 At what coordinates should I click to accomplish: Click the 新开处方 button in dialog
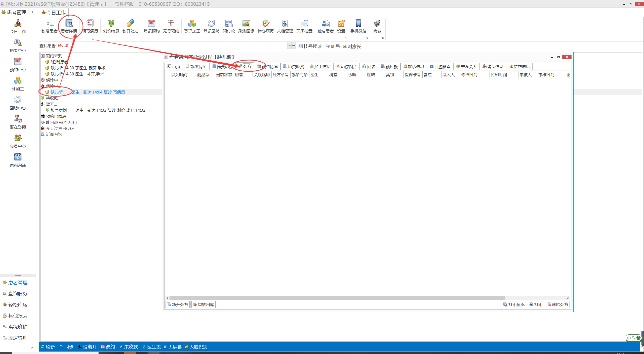point(178,304)
